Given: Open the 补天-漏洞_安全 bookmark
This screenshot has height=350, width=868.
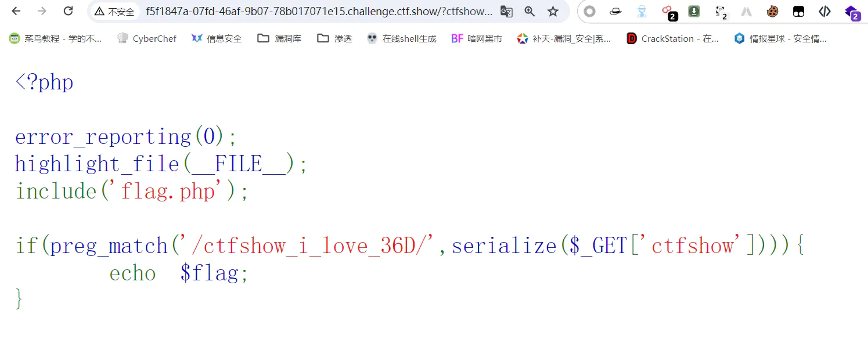Looking at the screenshot, I should [x=564, y=38].
